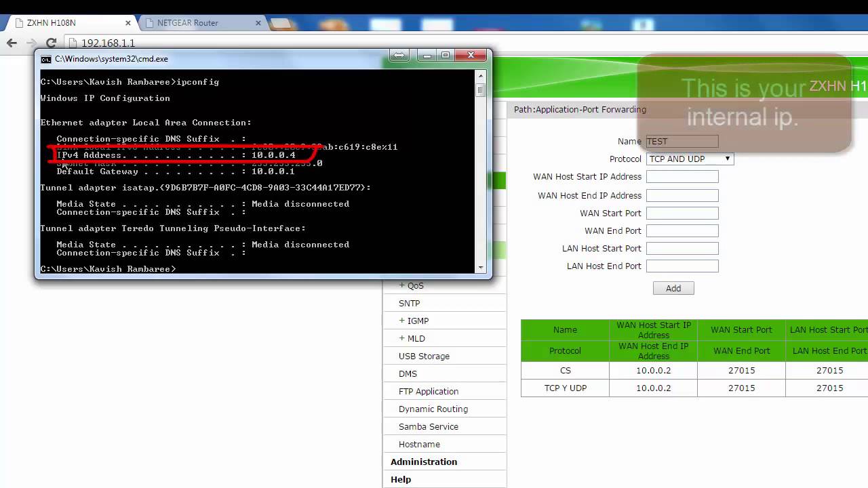Screen dimensions: 868x488
Task: Click the ipconfig command line in cmd
Action: 130,82
